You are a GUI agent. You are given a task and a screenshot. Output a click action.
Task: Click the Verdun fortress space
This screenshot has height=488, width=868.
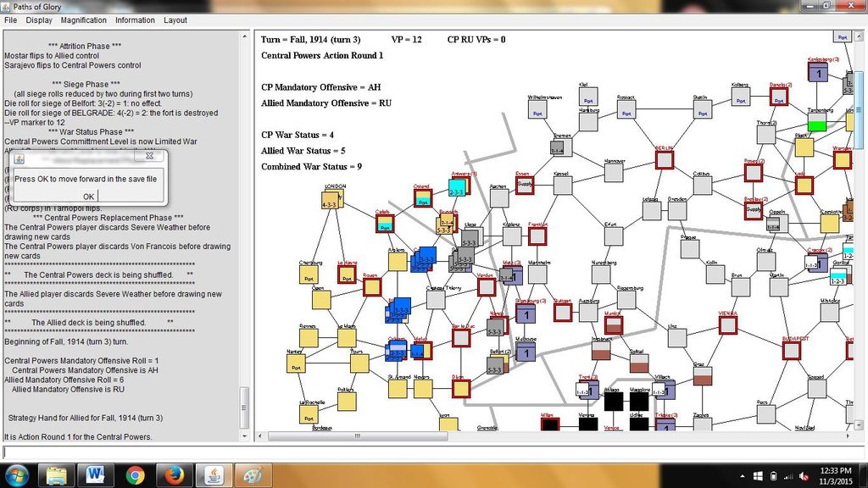(486, 287)
